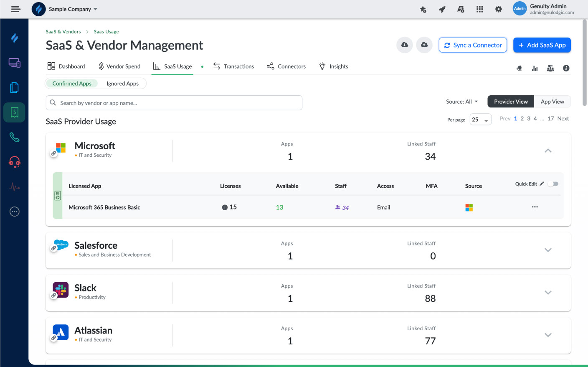588x367 pixels.
Task: Click the more options circle icon in the sidebar
Action: point(15,212)
